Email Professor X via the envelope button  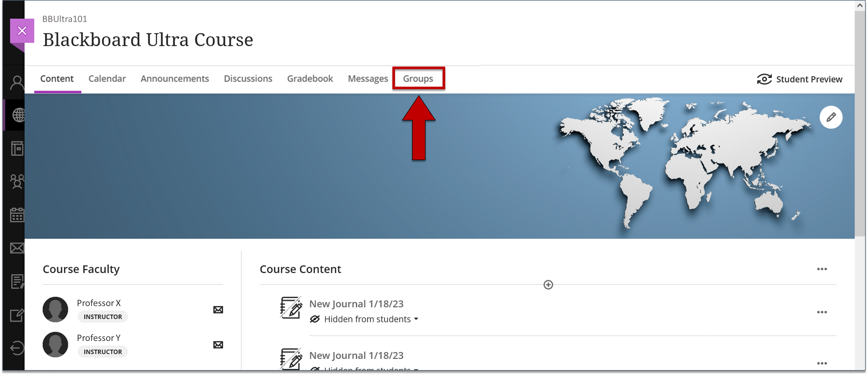[218, 309]
